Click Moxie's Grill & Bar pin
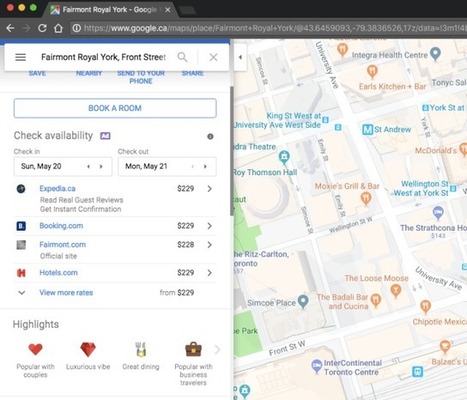This screenshot has width=467, height=400. click(365, 198)
